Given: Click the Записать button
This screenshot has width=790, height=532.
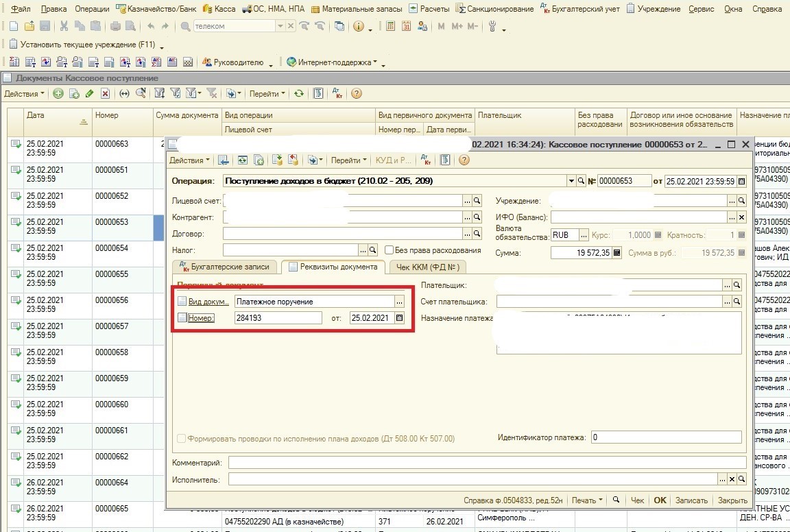Looking at the screenshot, I should pos(691,500).
